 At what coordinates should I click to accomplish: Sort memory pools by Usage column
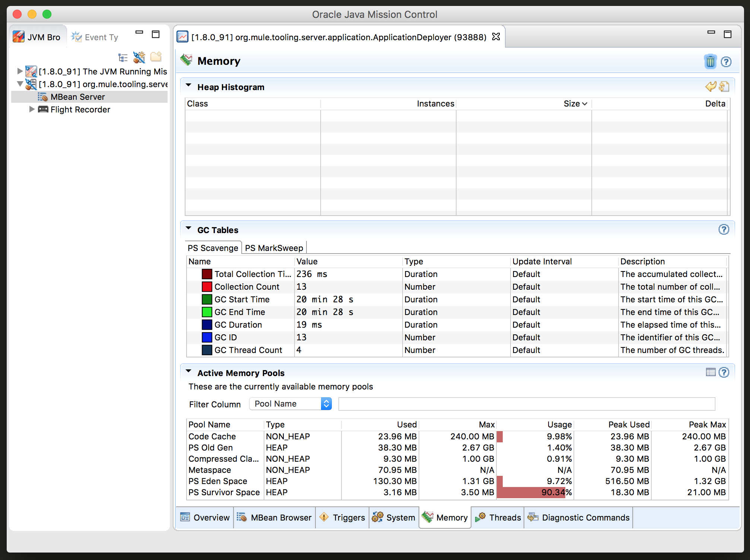[535, 424]
